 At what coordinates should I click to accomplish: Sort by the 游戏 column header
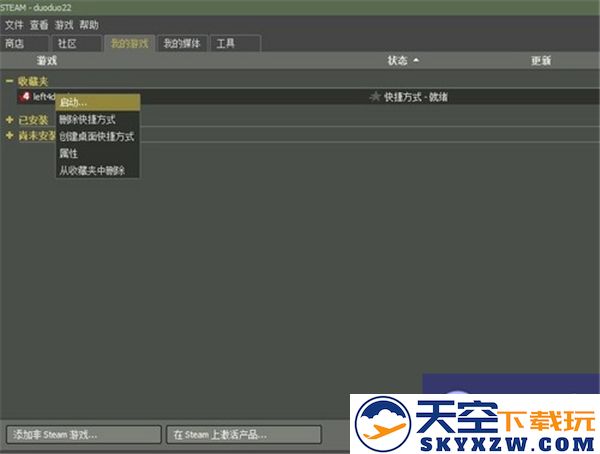tap(47, 60)
